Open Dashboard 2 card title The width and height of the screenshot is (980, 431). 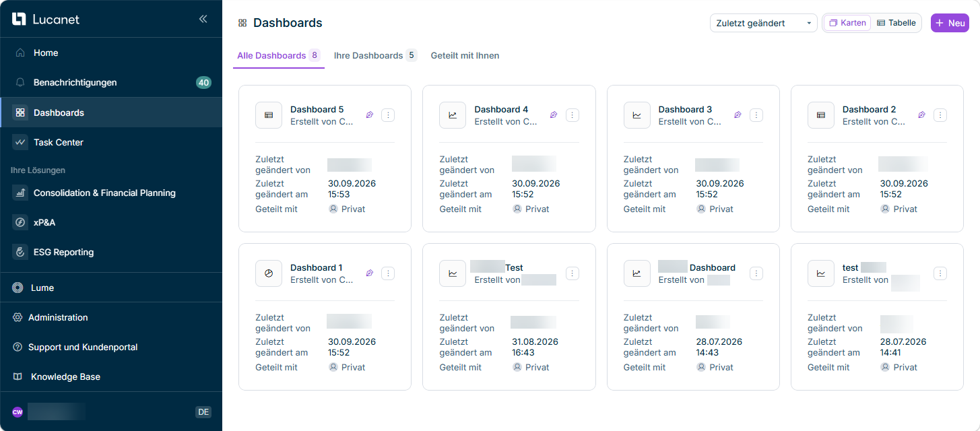pyautogui.click(x=870, y=109)
